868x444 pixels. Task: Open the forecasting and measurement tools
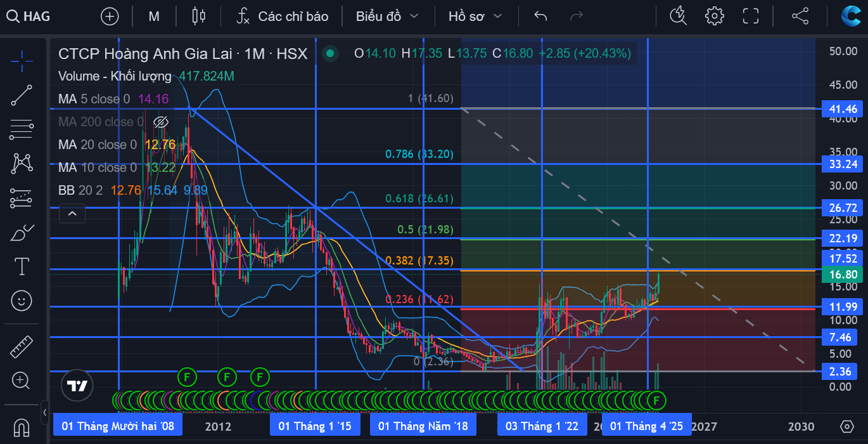coord(22,198)
